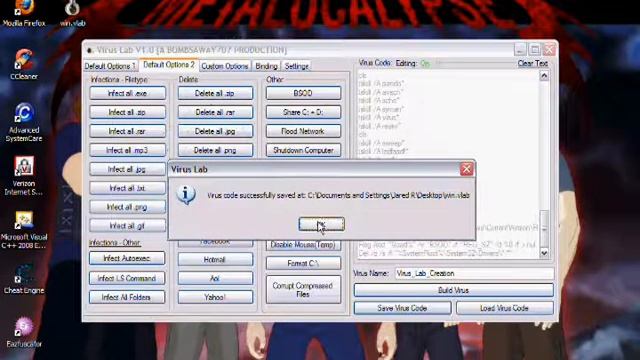Click the Clear Text link
The height and width of the screenshot is (360, 640).
[x=533, y=63]
